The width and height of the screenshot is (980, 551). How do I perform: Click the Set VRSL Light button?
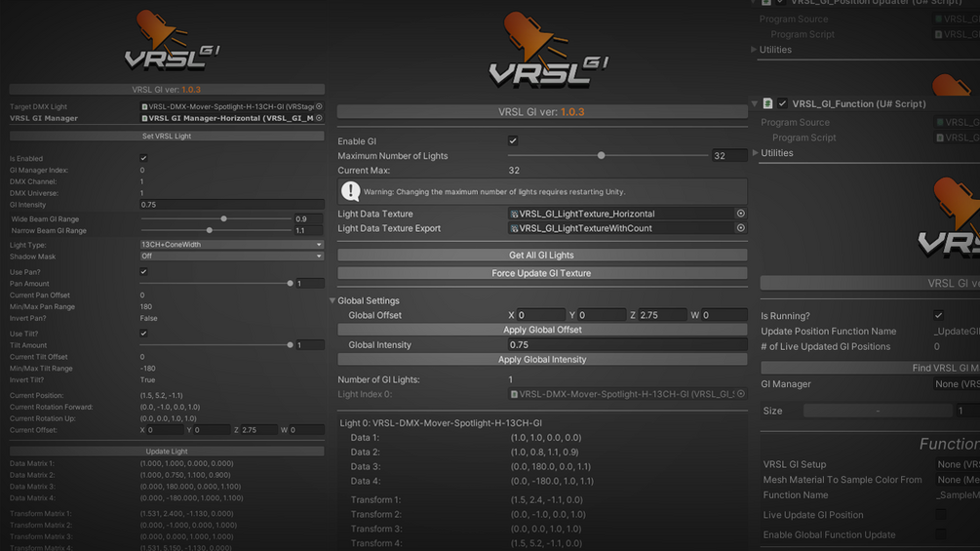(167, 137)
